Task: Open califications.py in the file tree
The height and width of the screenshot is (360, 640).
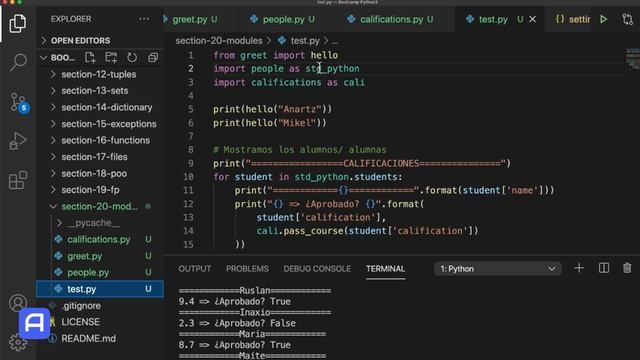Action: (x=100, y=239)
